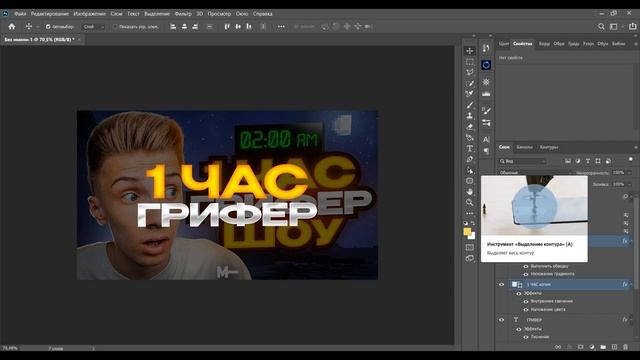Viewport: 640px width, 360px height.
Task: Hide the 'Тиснение' effect
Action: (x=526, y=337)
